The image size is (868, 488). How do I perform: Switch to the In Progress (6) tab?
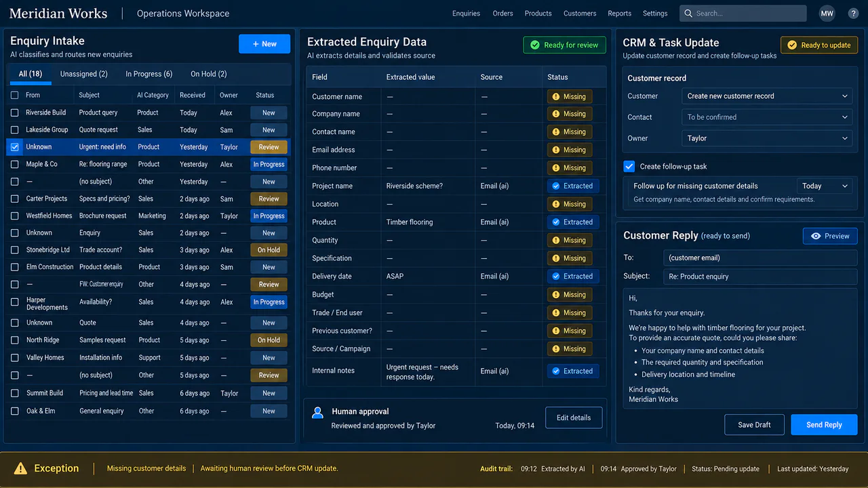[x=149, y=74]
